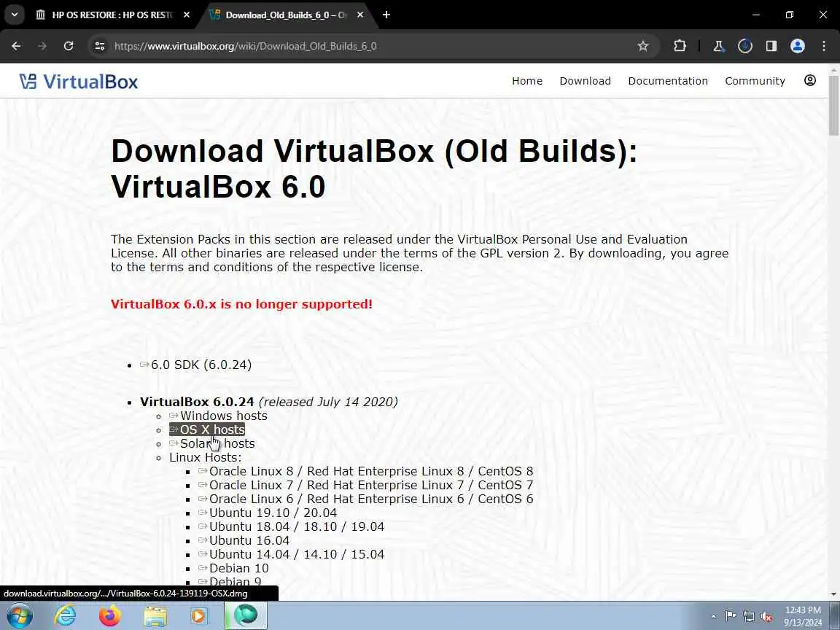This screenshot has height=630, width=840.
Task: Open the Documentation navigation item
Action: tap(668, 81)
